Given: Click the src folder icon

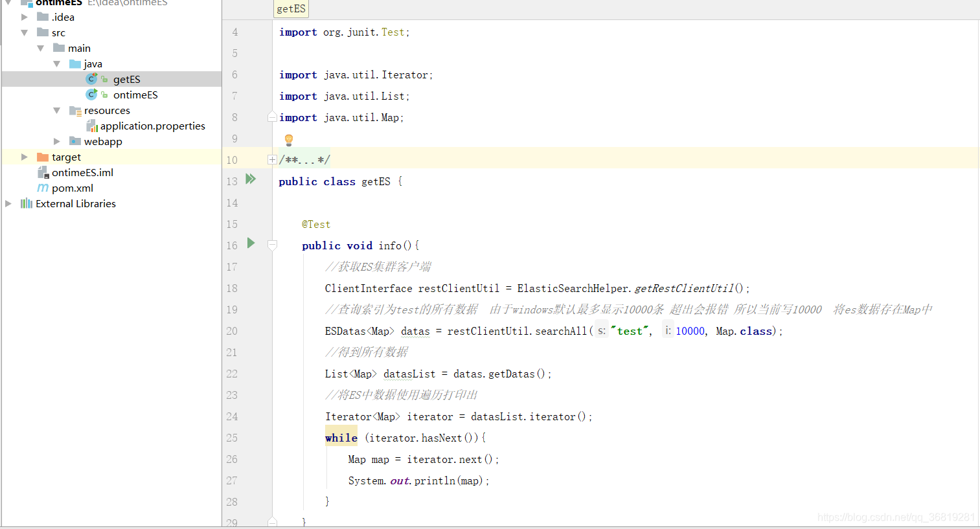Looking at the screenshot, I should (43, 32).
